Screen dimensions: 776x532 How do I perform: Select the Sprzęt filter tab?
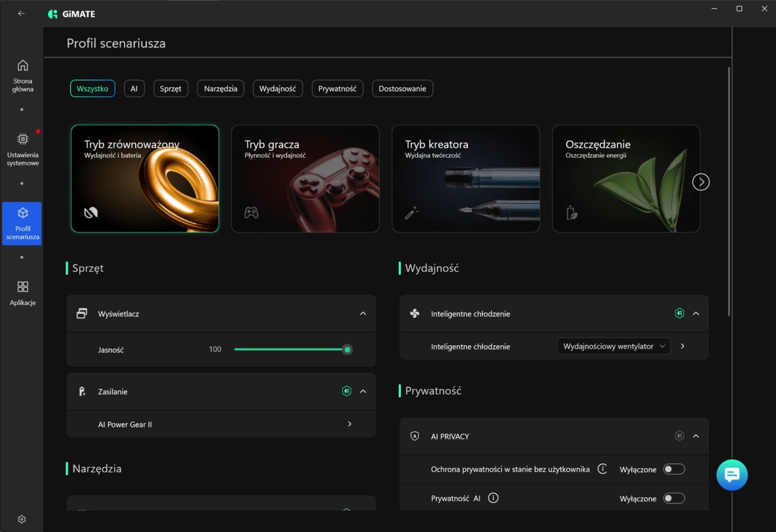click(171, 89)
